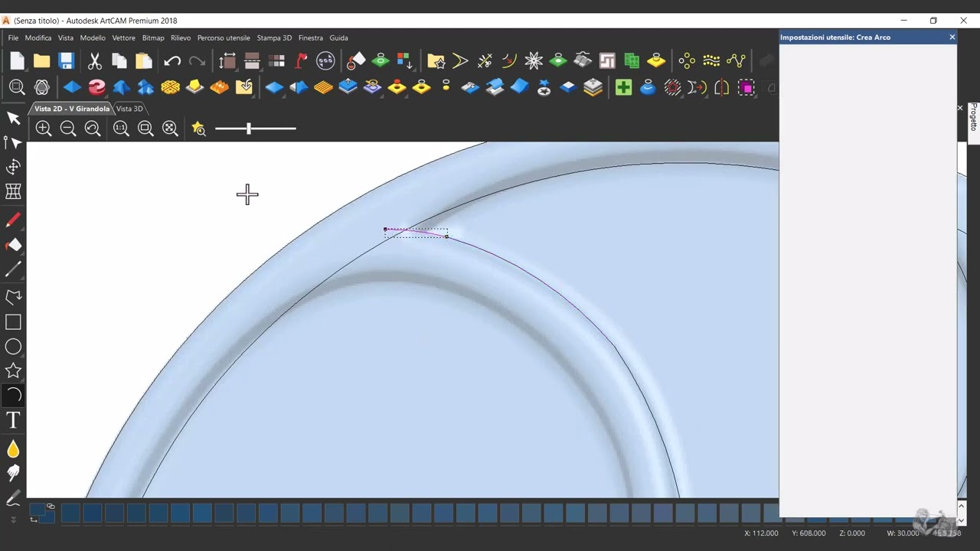
Task: Open the red desk lamp lighting settings
Action: click(301, 61)
